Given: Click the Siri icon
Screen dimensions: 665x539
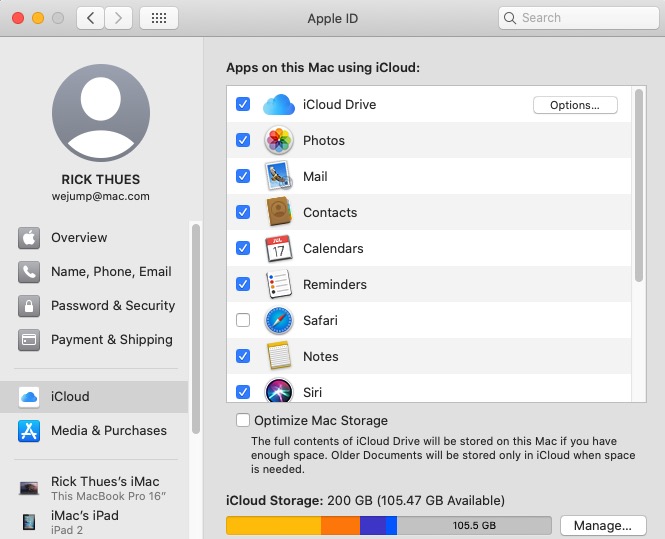Looking at the screenshot, I should tap(279, 390).
